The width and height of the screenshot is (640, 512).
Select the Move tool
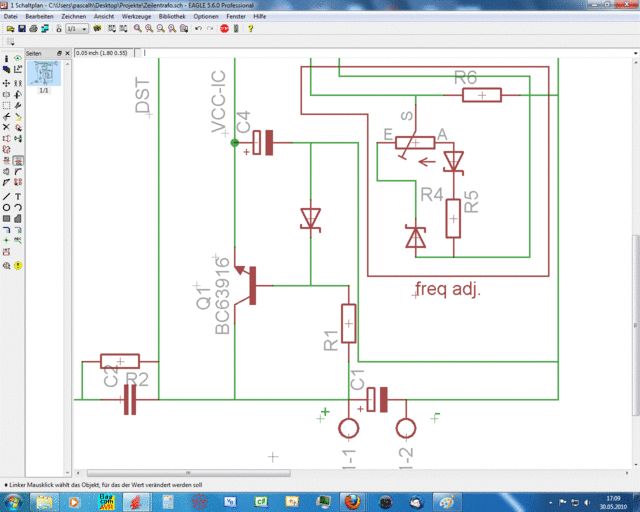(x=7, y=83)
